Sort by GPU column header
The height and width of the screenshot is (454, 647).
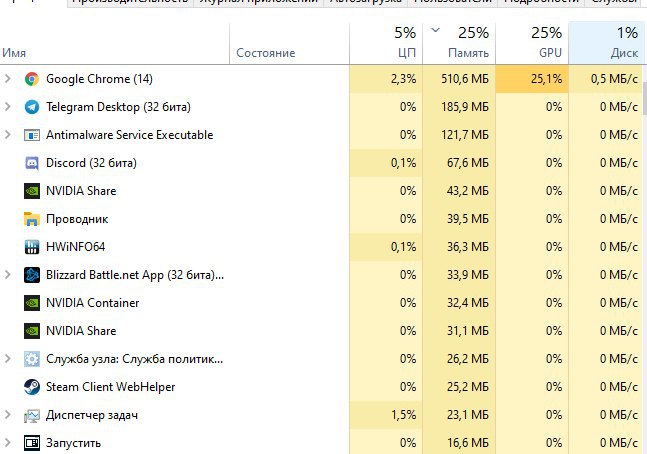click(x=532, y=43)
